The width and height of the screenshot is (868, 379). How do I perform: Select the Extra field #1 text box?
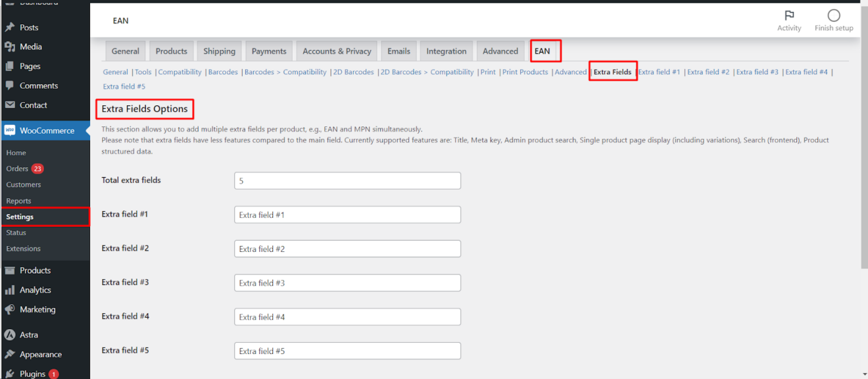(x=347, y=215)
